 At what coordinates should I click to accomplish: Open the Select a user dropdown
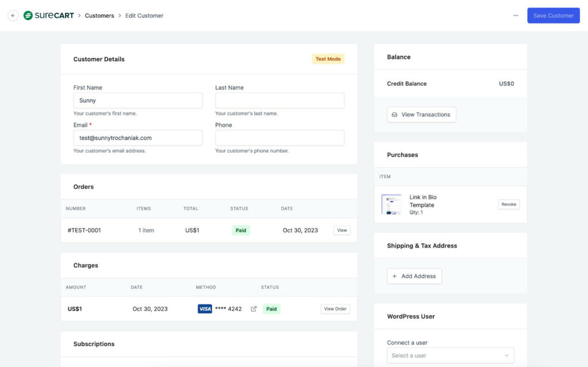click(x=450, y=355)
